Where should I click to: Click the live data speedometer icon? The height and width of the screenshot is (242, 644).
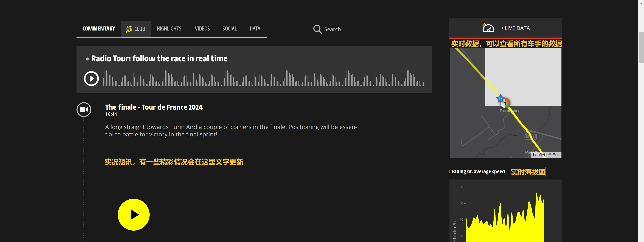(x=488, y=28)
